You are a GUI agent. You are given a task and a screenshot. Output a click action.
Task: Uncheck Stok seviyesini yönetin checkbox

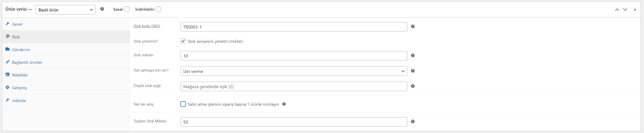(183, 41)
